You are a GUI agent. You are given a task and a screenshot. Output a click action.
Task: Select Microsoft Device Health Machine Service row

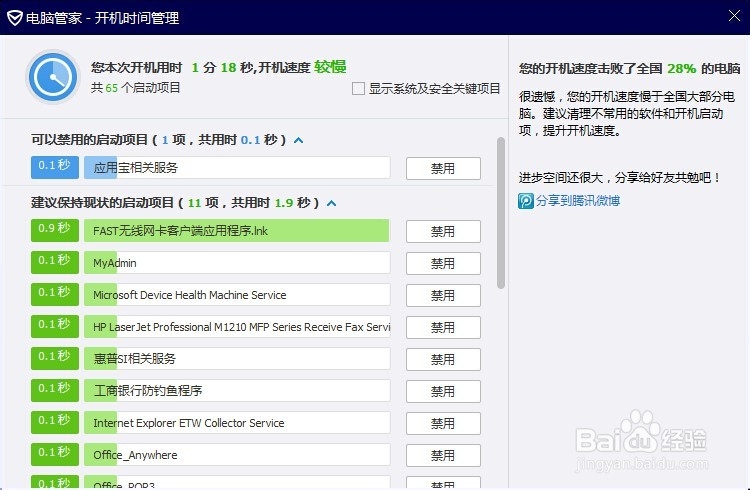tap(237, 295)
